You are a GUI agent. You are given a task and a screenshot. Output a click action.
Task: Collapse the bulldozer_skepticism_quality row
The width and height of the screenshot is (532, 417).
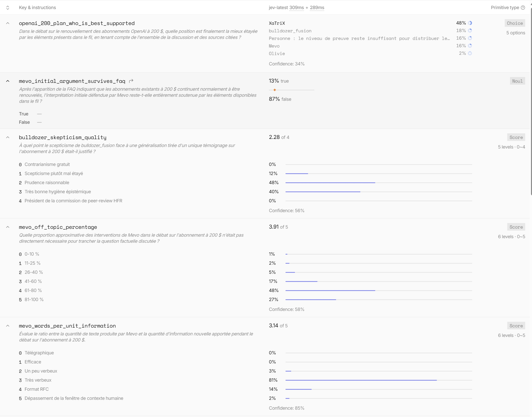tap(8, 137)
